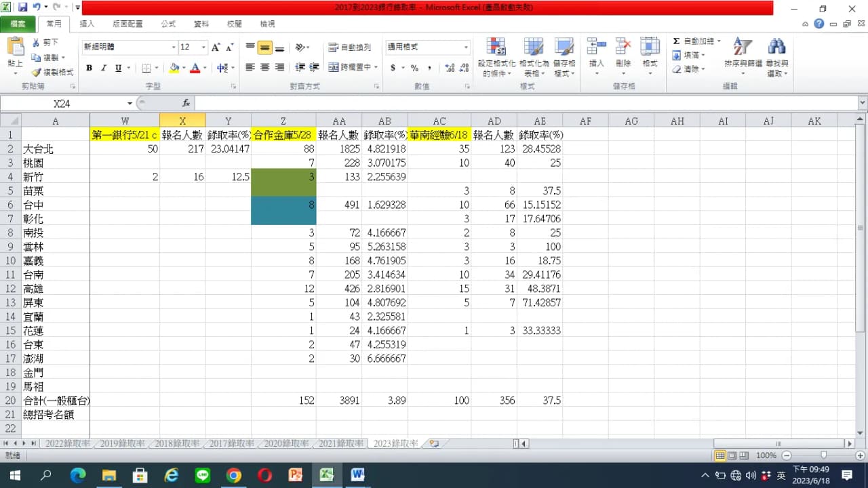The image size is (868, 488).
Task: Toggle middle vertical alignment
Action: coord(265,47)
